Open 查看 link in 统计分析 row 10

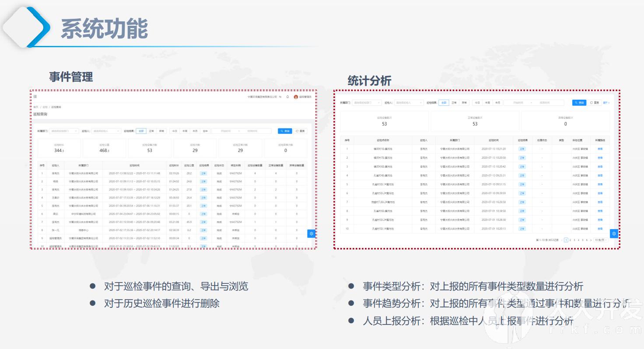coord(600,229)
